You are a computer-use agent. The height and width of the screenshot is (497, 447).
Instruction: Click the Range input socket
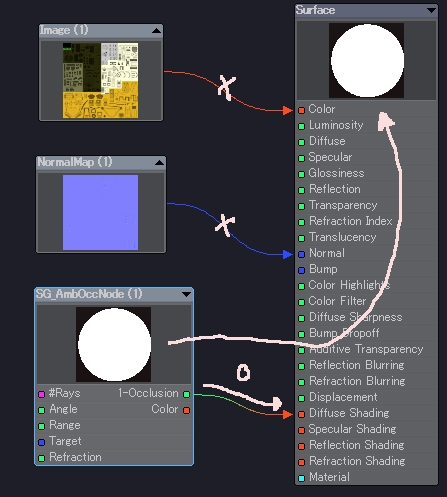[x=41, y=426]
